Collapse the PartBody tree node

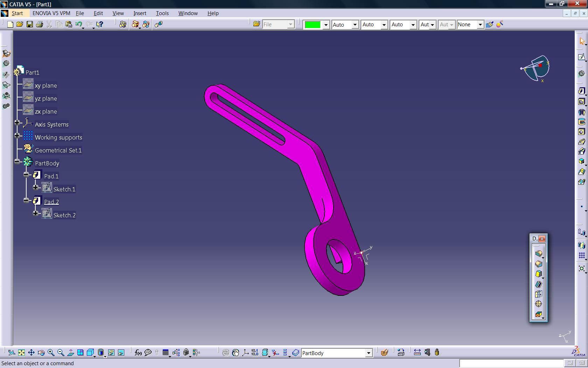click(17, 162)
